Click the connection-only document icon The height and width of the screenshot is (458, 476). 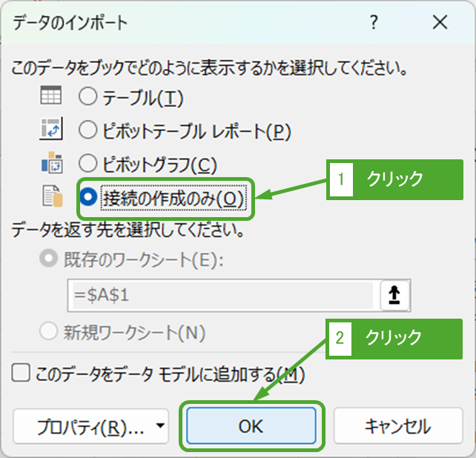[x=50, y=197]
